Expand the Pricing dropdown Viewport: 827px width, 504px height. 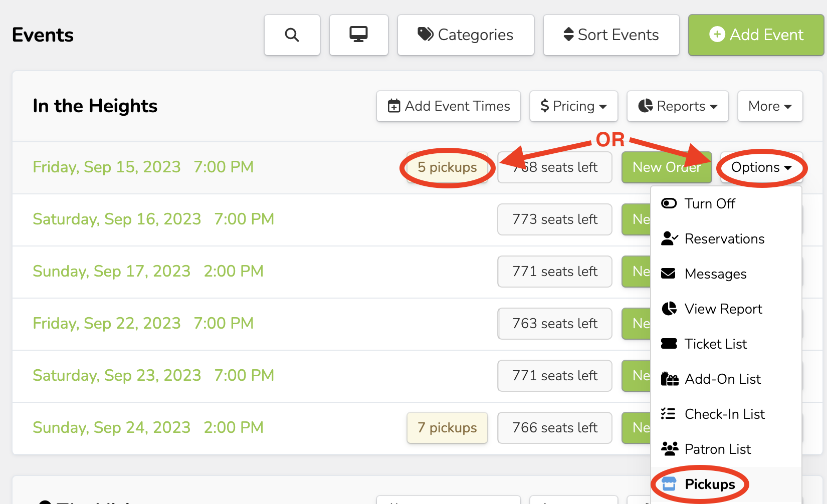pos(573,106)
